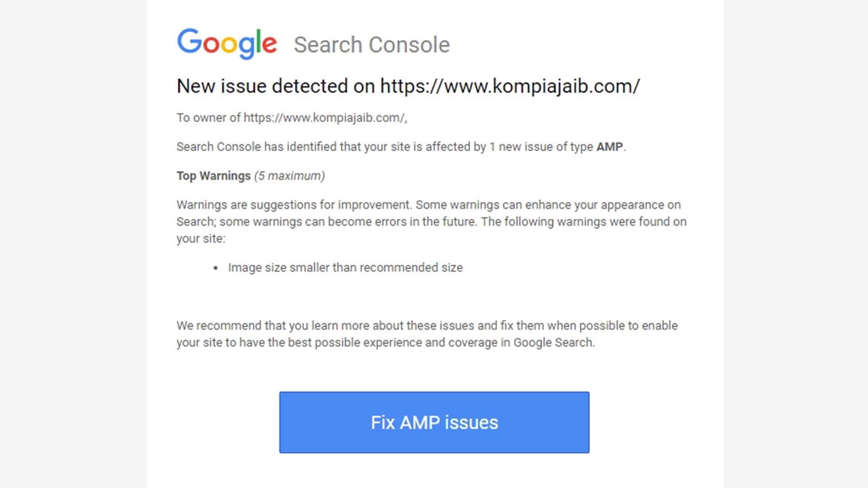This screenshot has height=488, width=868.
Task: Click the bold AMP issue type word
Action: point(609,147)
